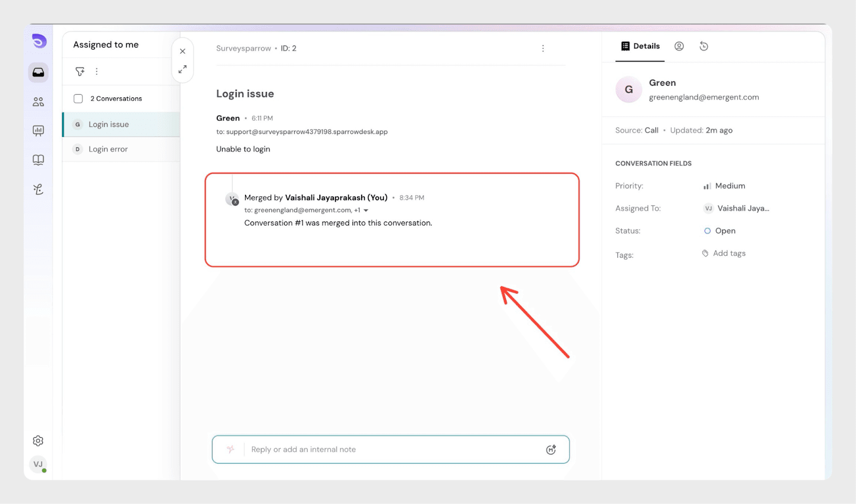Open the knowledge base book icon
This screenshot has height=504, width=856.
click(39, 160)
